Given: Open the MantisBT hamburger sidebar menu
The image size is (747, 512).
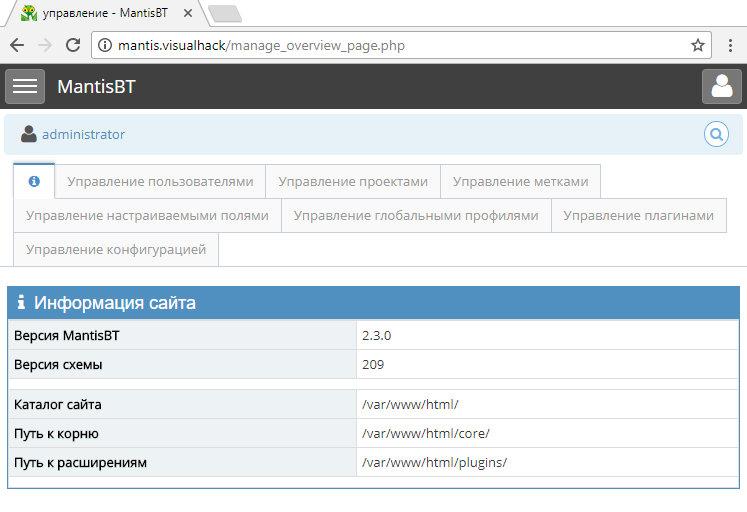Looking at the screenshot, I should pyautogui.click(x=25, y=87).
